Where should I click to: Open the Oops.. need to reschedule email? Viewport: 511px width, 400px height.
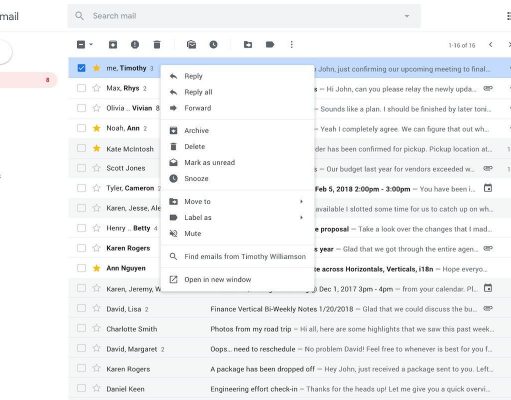[289, 349]
